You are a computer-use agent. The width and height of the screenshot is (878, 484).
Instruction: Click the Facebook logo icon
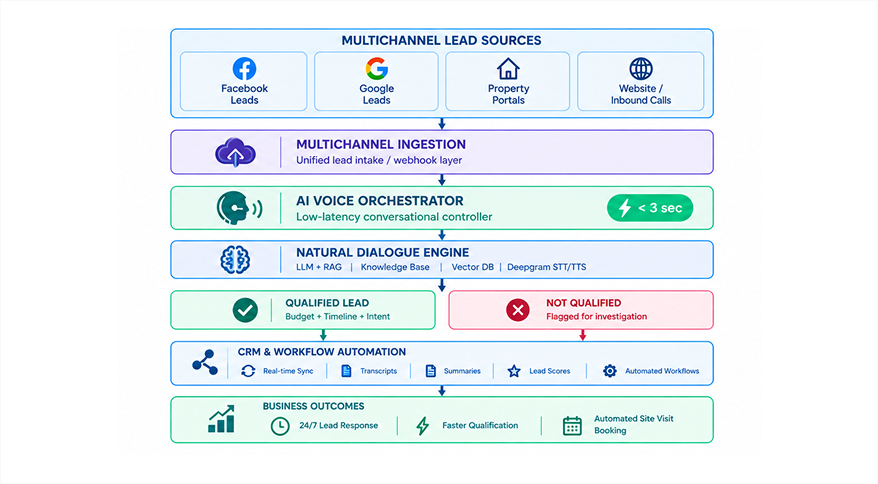[x=244, y=69]
